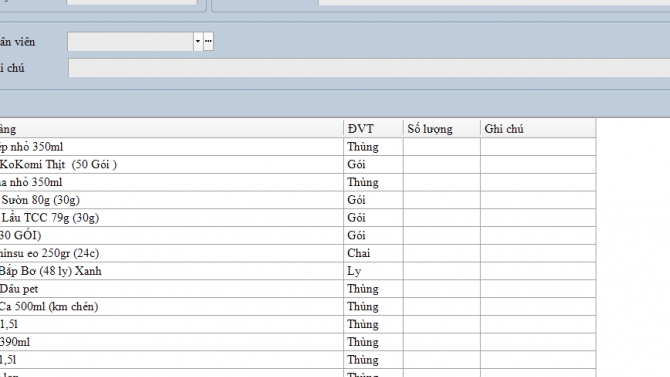This screenshot has width=670, height=377.
Task: Click Số lượng cell for KoKomi Thịt row
Action: [442, 165]
